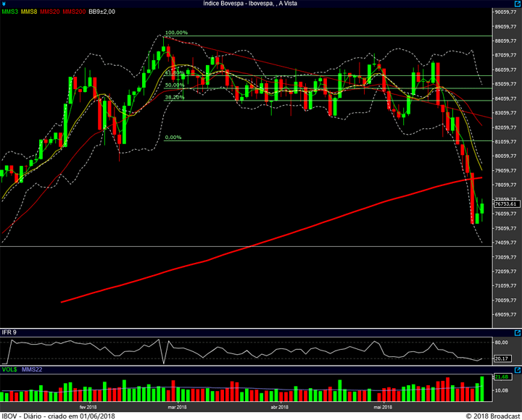Click the current price tag 76753,61
This screenshot has width=522, height=420.
506,204
